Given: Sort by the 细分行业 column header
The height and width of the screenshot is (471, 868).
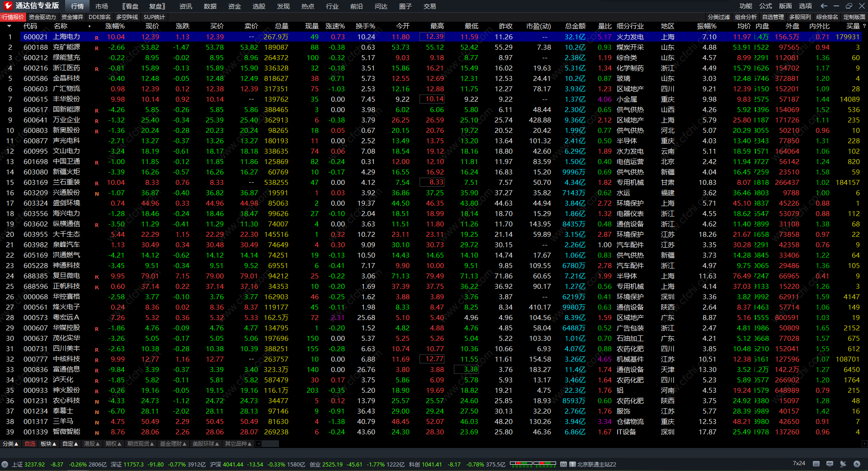Looking at the screenshot, I should click(x=630, y=26).
